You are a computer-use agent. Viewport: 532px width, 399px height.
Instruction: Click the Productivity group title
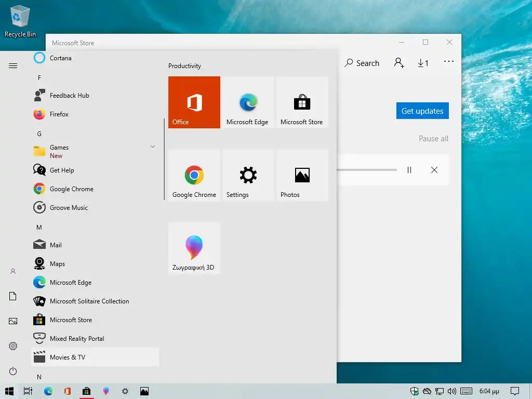point(184,66)
